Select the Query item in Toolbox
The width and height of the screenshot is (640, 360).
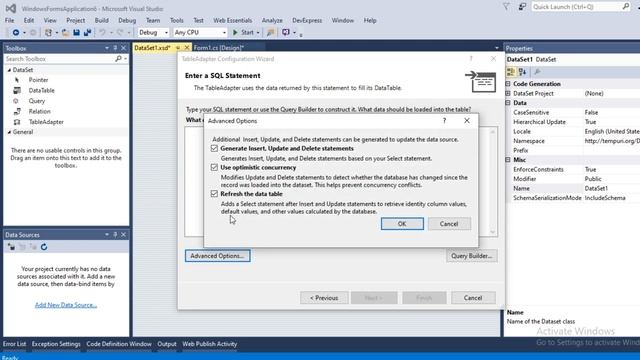coord(37,101)
